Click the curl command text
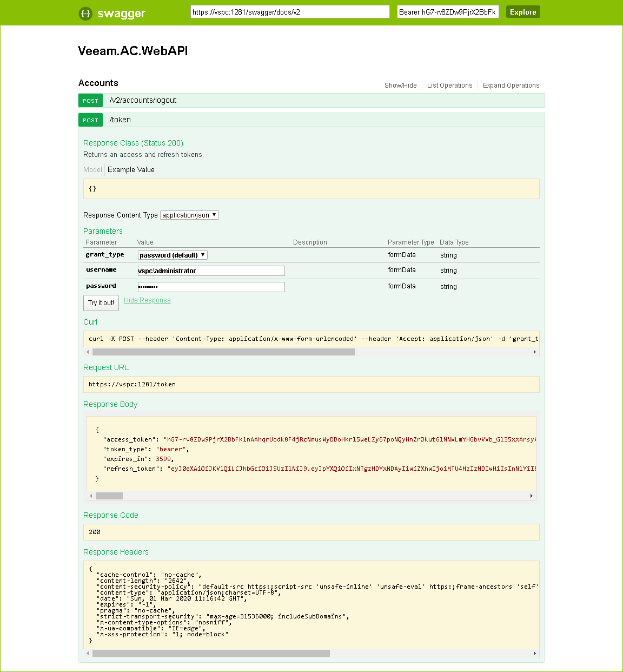623x672 pixels. point(313,339)
